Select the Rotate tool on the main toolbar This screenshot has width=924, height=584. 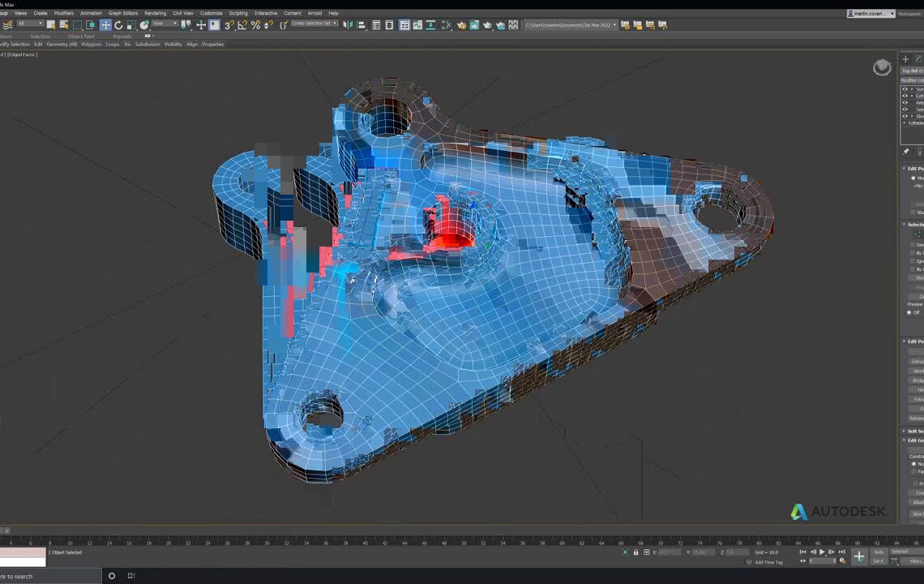point(118,26)
